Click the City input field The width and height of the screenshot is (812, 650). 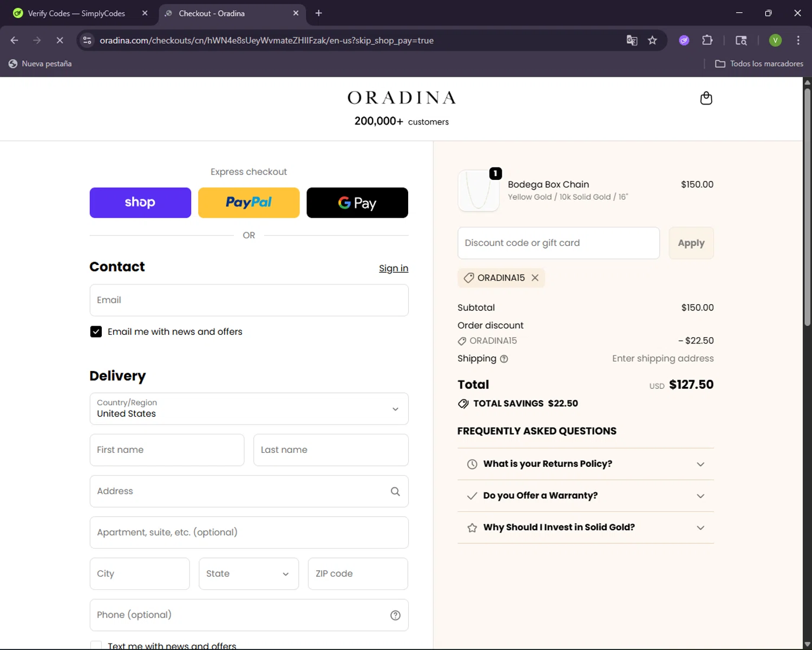click(x=140, y=574)
